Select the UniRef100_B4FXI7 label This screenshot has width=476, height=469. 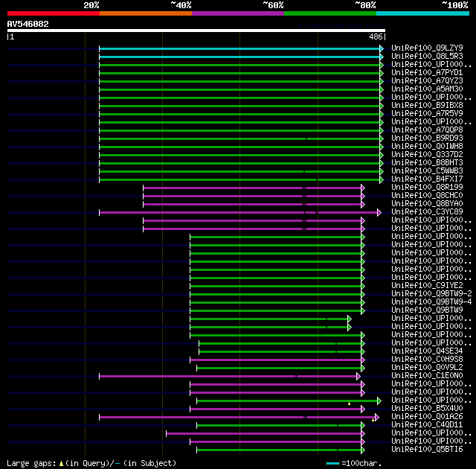(427, 179)
